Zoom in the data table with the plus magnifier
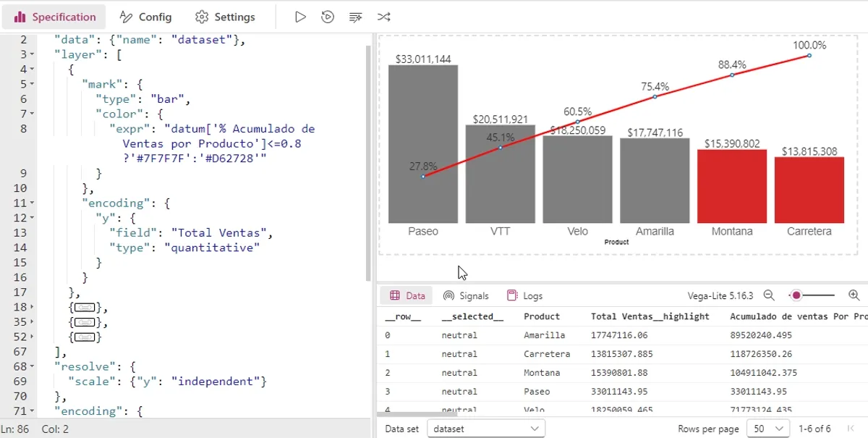Screen dimensions: 868x438 click(854, 295)
